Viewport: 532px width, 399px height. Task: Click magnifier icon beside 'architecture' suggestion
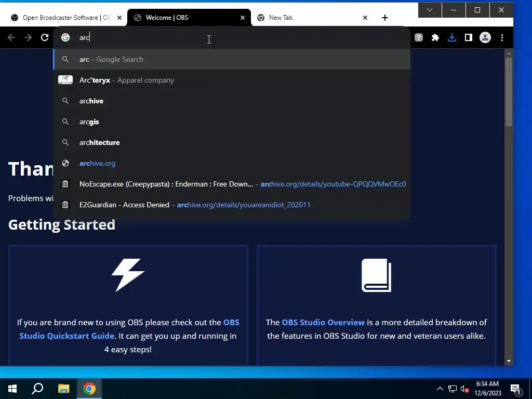65,142
